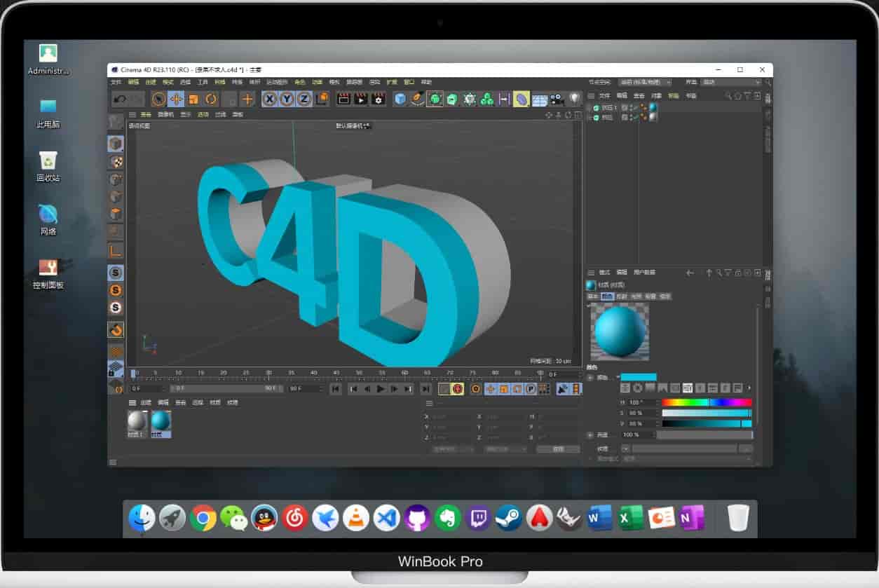Image resolution: width=879 pixels, height=588 pixels.
Task: Select the Move tool in the top toolbar
Action: click(175, 99)
